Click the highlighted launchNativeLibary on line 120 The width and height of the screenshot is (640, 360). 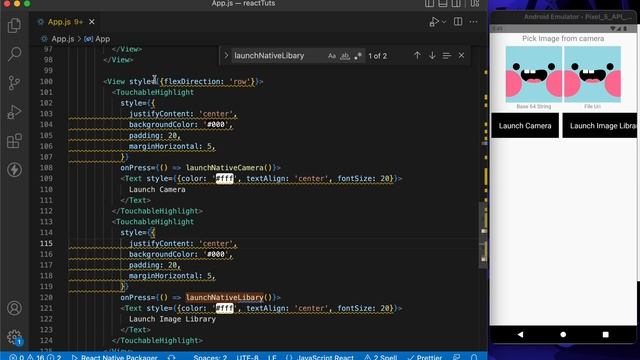(224, 297)
